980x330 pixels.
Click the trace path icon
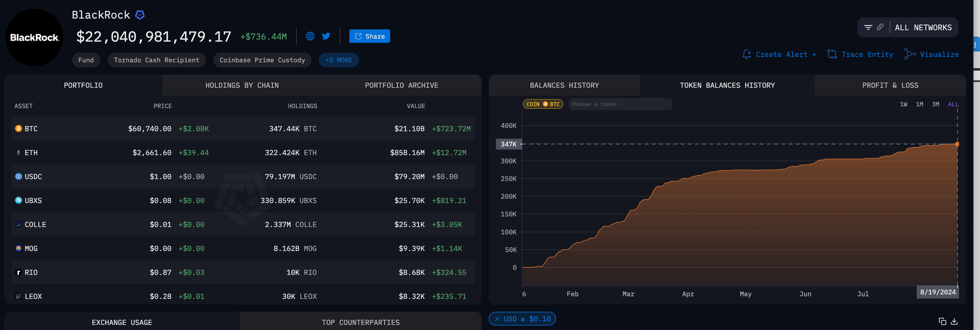832,54
